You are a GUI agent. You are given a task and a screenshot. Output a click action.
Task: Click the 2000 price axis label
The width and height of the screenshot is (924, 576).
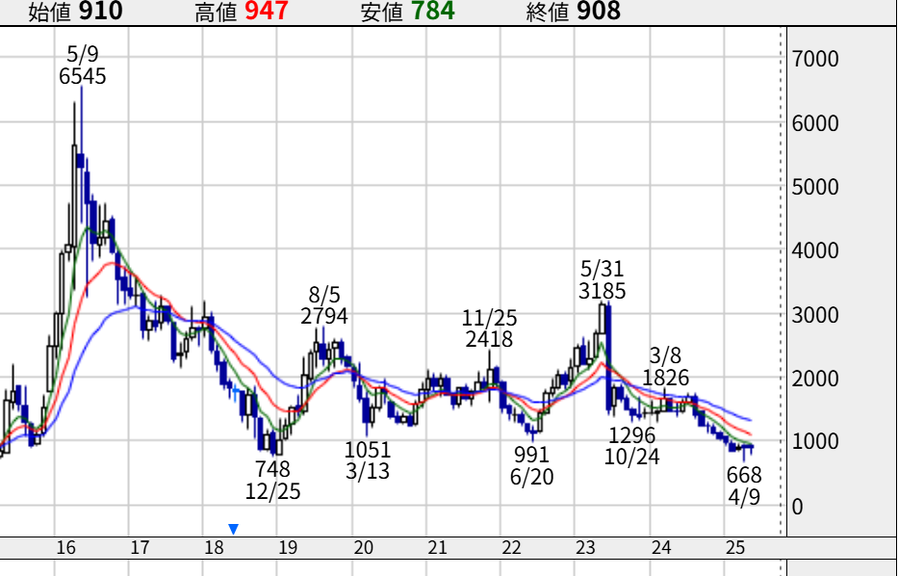(x=815, y=379)
